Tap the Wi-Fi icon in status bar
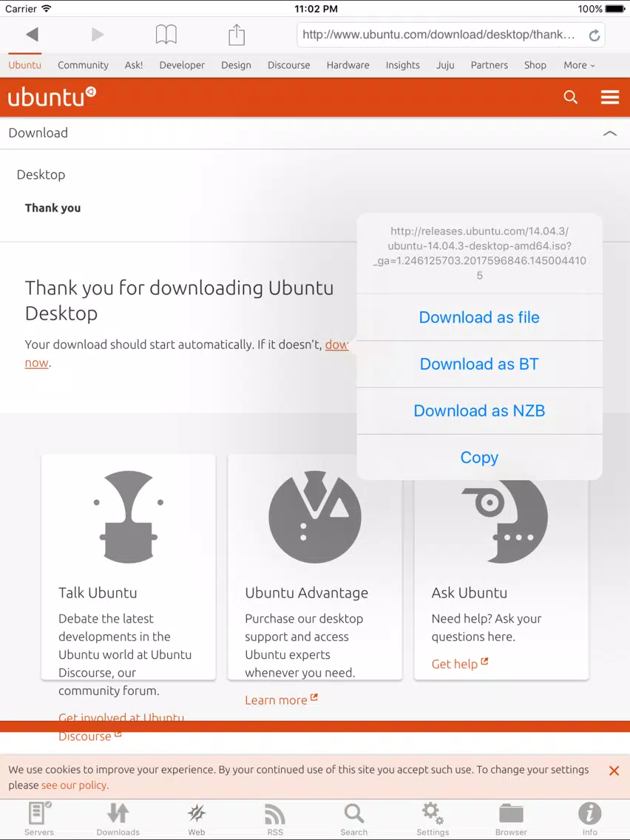Viewport: 630px width, 840px height. [47, 9]
